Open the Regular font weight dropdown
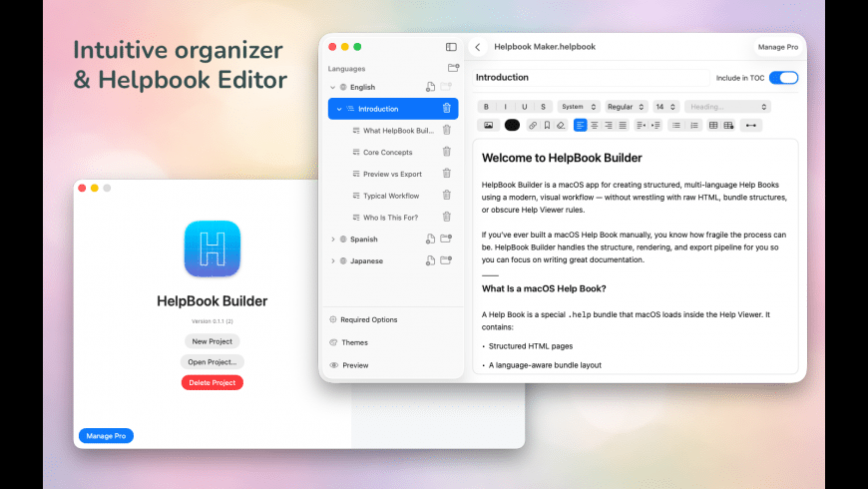This screenshot has height=489, width=868. (x=626, y=107)
